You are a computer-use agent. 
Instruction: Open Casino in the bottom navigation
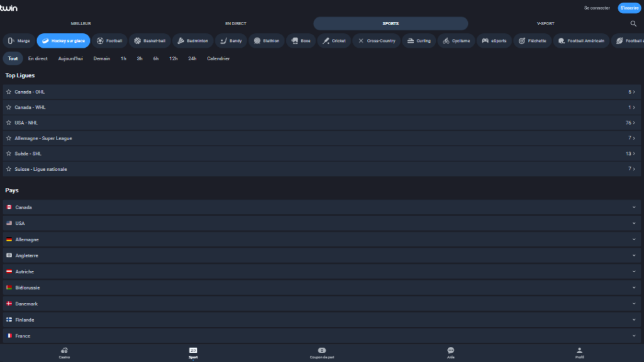tap(64, 353)
